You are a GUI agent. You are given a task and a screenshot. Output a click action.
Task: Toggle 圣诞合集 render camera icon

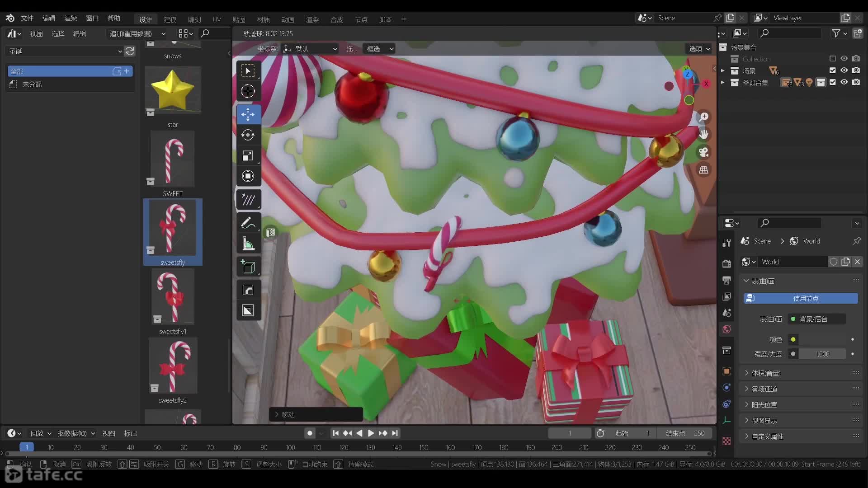pyautogui.click(x=856, y=82)
